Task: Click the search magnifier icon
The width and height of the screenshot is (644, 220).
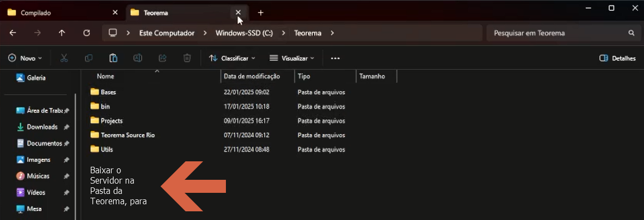Action: point(631,33)
